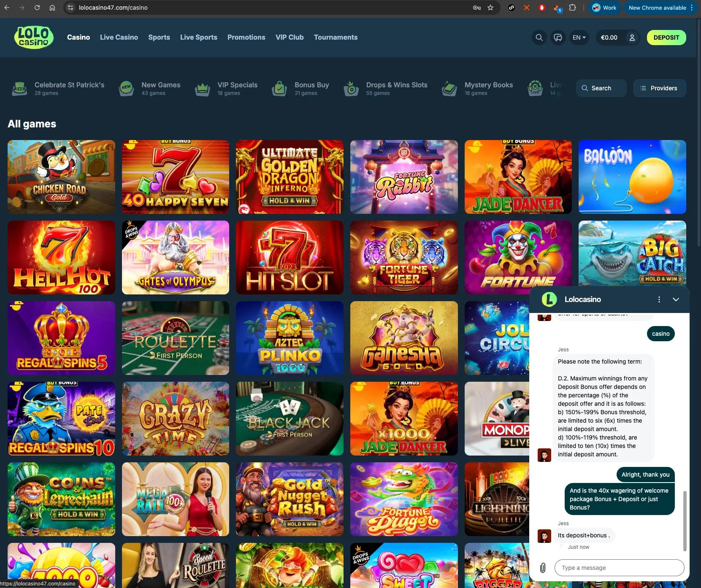701x588 pixels.
Task: Open the 40 Happy Seven game
Action: tap(176, 177)
